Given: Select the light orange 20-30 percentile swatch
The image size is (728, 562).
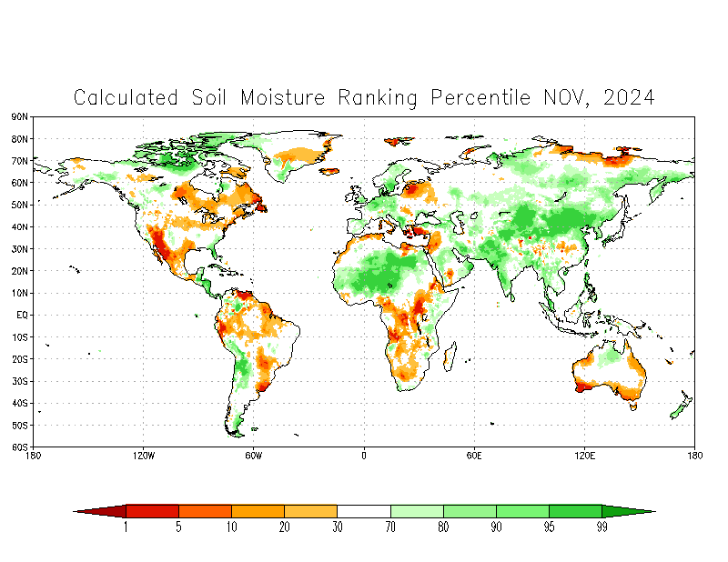Looking at the screenshot, I should pyautogui.click(x=311, y=511).
